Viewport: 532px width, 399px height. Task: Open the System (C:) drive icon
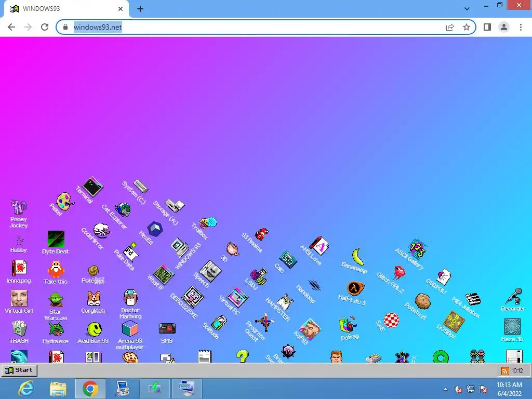pyautogui.click(x=140, y=186)
